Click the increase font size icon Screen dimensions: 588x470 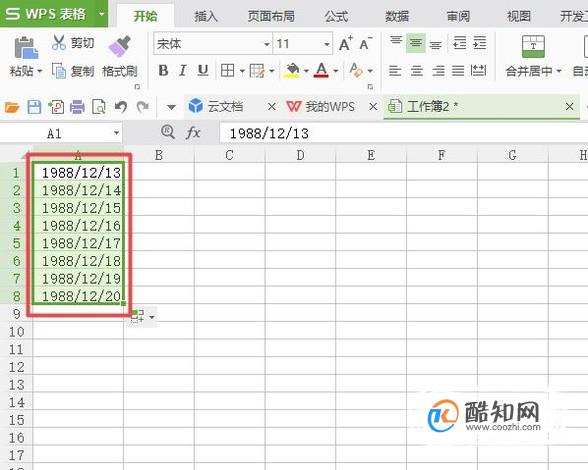346,44
